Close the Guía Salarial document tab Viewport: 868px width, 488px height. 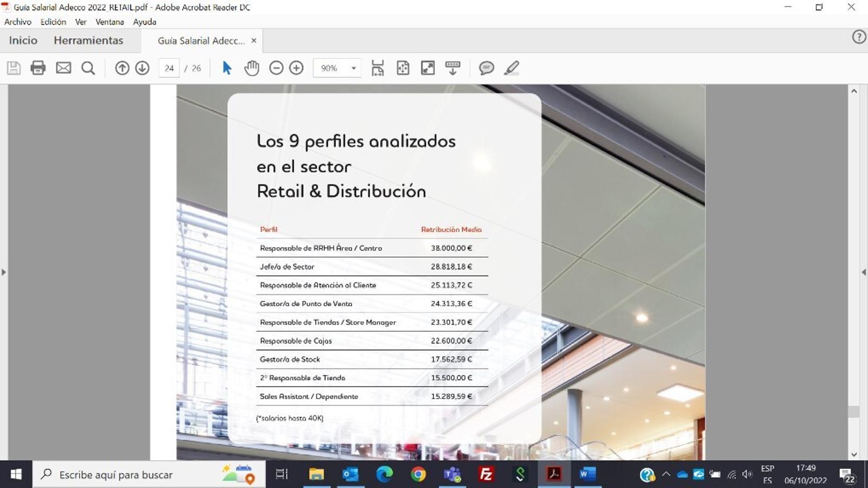point(253,41)
